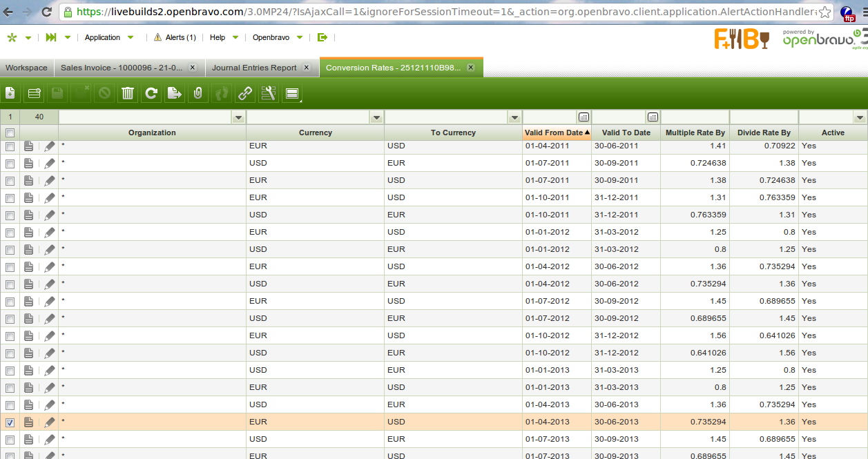This screenshot has width=868, height=459.
Task: Click the linked items chain icon
Action: (x=245, y=93)
